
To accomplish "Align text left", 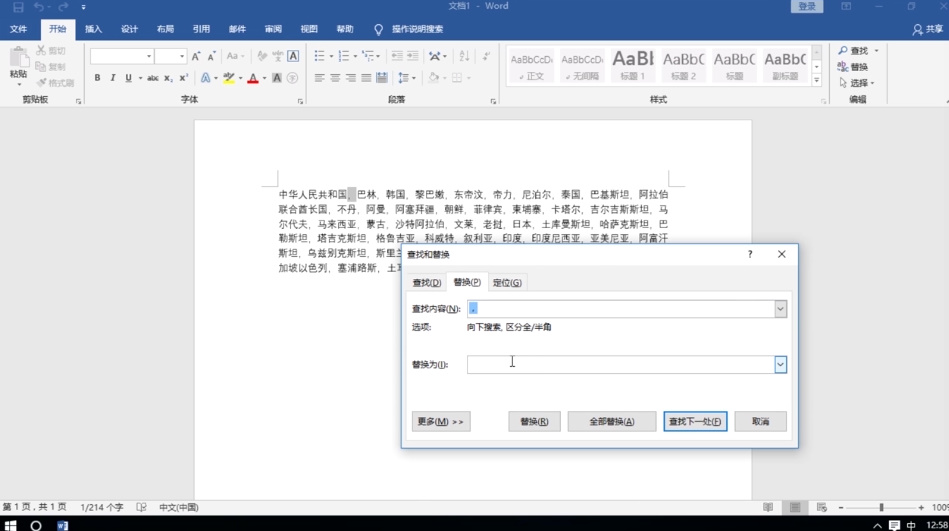I will point(320,78).
